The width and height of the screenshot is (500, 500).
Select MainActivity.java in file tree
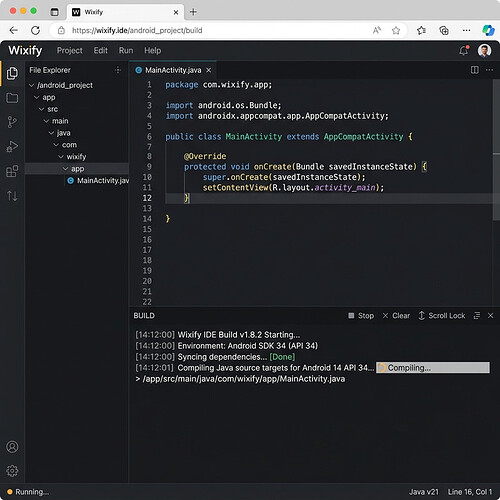point(98,181)
